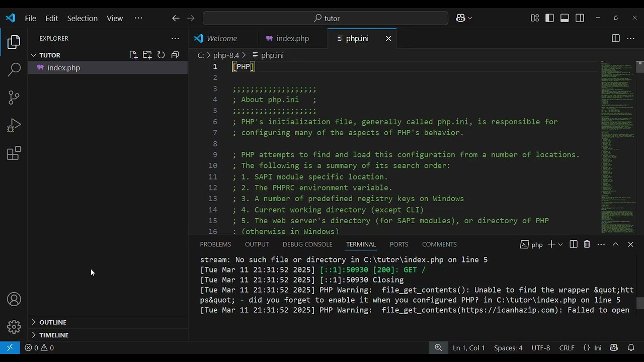The width and height of the screenshot is (644, 362).
Task: Open Run and Debug view
Action: (x=14, y=125)
